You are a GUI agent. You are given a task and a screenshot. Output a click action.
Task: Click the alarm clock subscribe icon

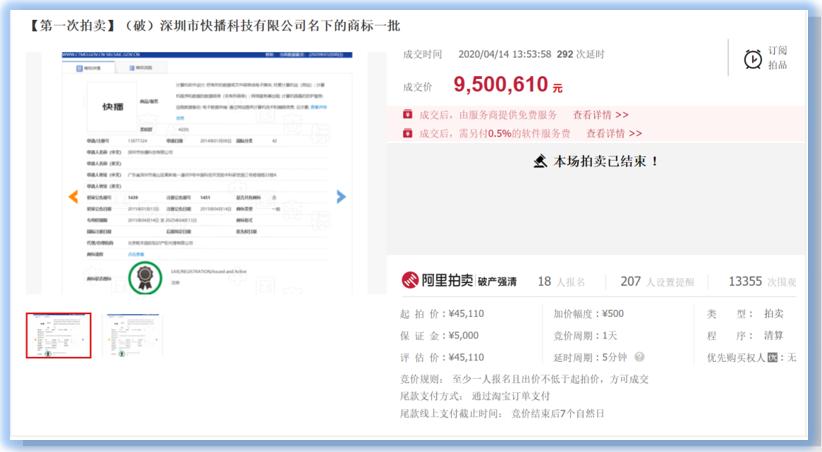click(x=753, y=59)
